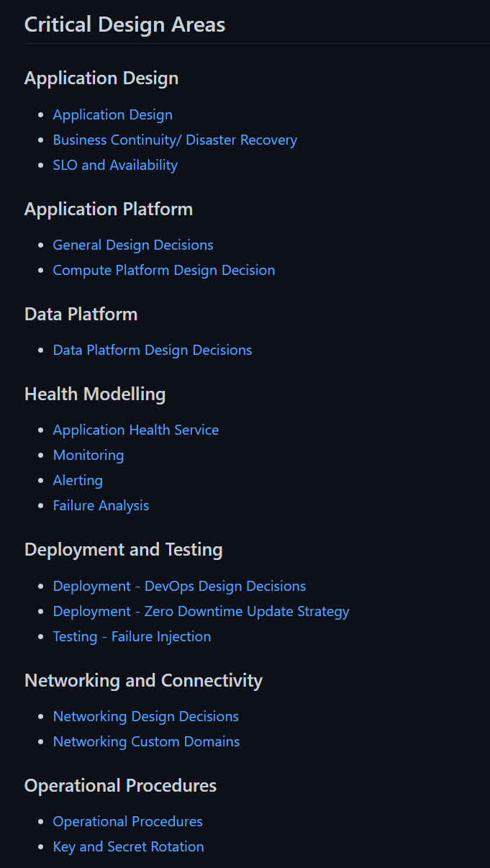View the Networking Custom Domains link
490x868 pixels.
[x=146, y=741]
